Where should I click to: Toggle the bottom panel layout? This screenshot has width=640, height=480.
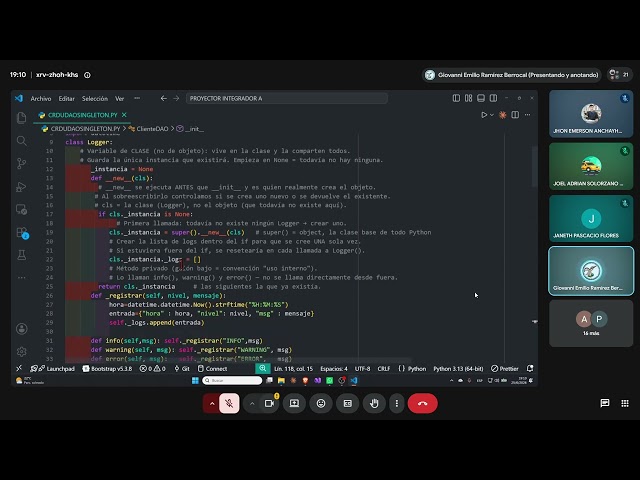click(481, 98)
